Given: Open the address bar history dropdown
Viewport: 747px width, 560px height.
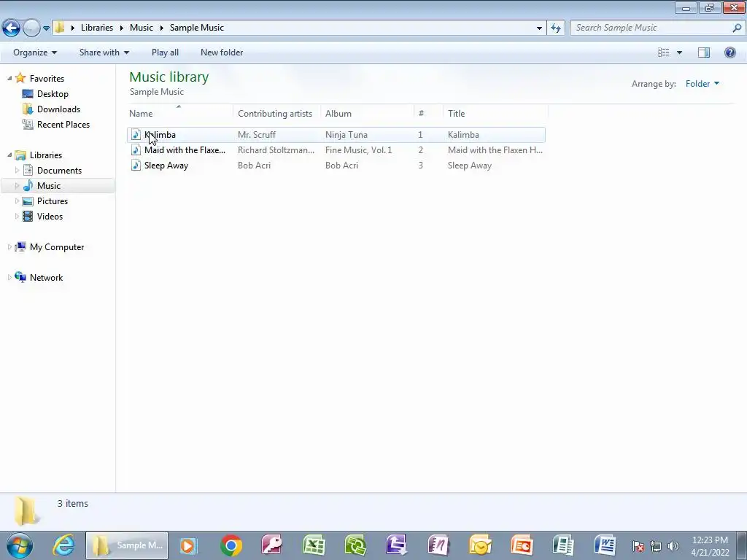Looking at the screenshot, I should (x=539, y=28).
